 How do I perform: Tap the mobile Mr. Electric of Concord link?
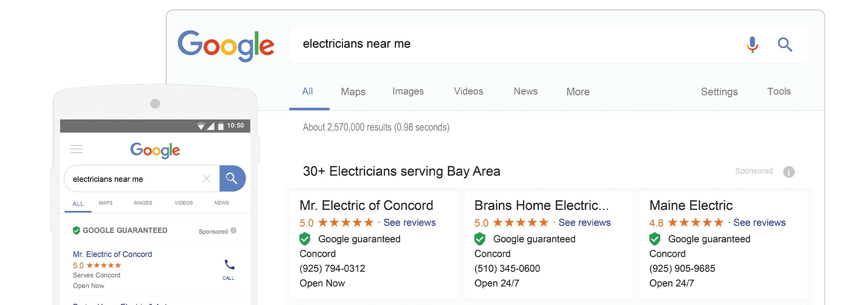point(112,254)
